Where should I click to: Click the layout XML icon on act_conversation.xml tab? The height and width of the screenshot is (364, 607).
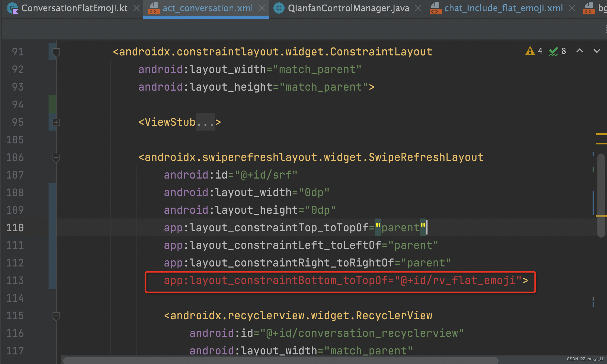coord(153,8)
